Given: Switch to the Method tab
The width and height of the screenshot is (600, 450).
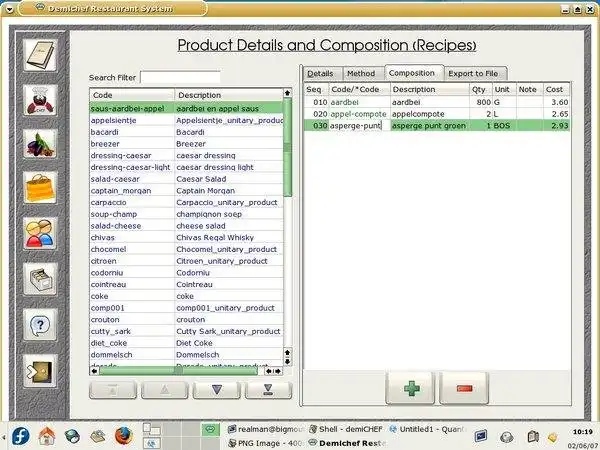Looking at the screenshot, I should (x=361, y=73).
